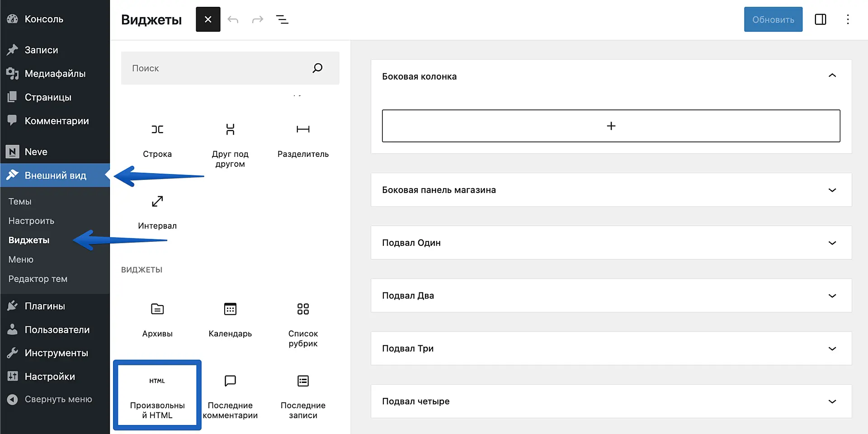This screenshot has width=868, height=434.
Task: Open the Плагины admin menu
Action: [x=44, y=306]
